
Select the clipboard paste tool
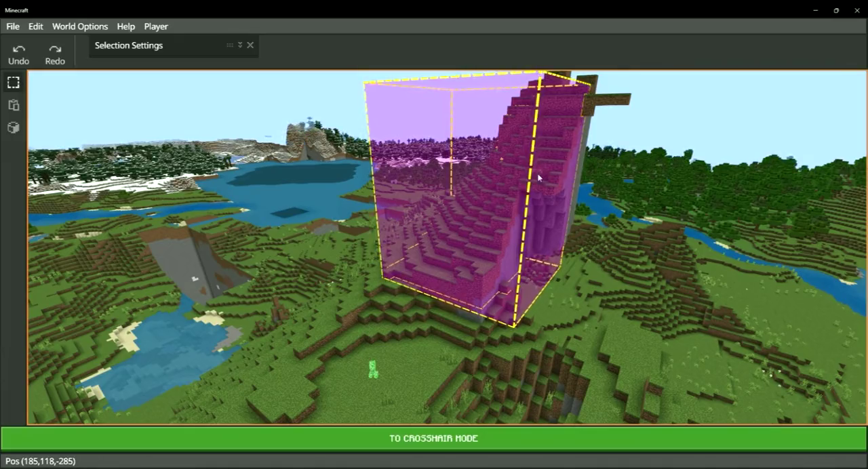pos(14,105)
